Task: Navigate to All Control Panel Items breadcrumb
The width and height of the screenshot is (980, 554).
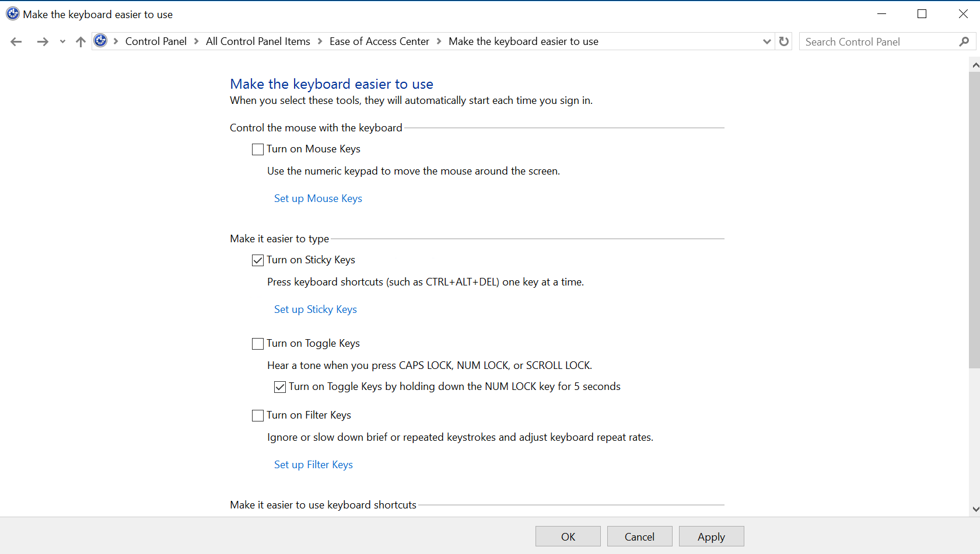Action: click(x=258, y=41)
